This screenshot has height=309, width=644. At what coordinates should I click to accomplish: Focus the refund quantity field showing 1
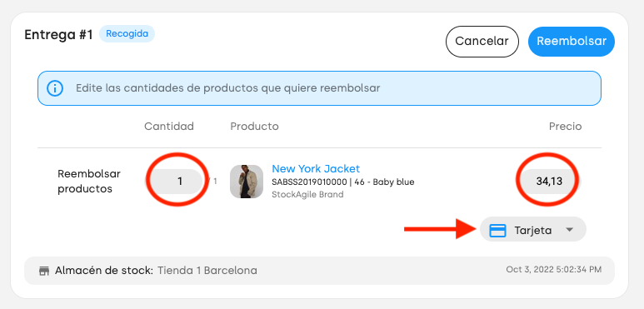(176, 182)
